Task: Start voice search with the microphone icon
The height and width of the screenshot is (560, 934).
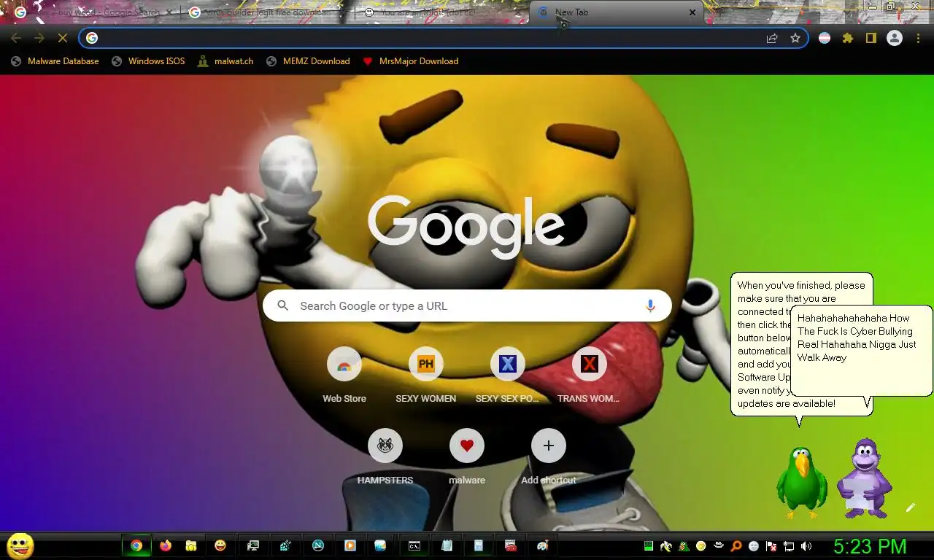Action: point(650,306)
